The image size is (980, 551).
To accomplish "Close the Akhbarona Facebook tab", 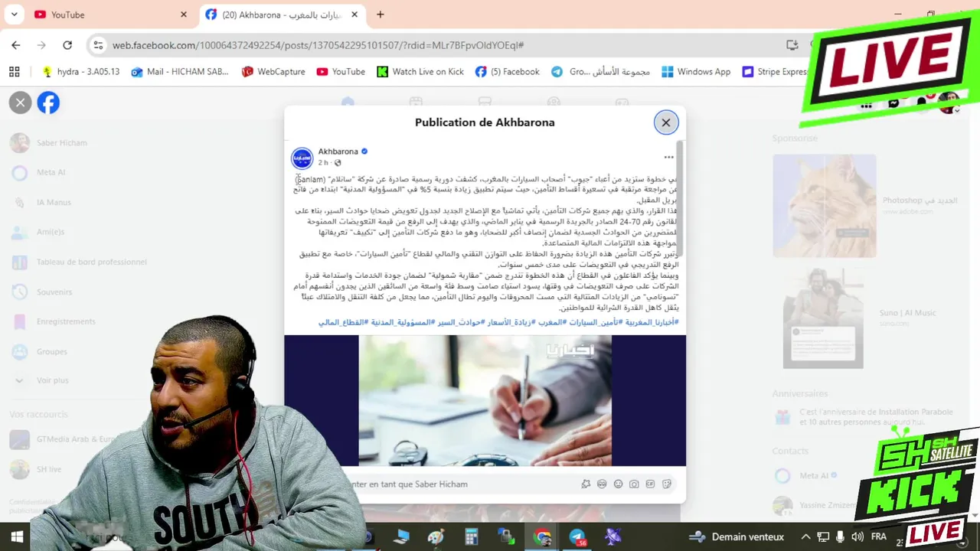I will click(x=354, y=15).
